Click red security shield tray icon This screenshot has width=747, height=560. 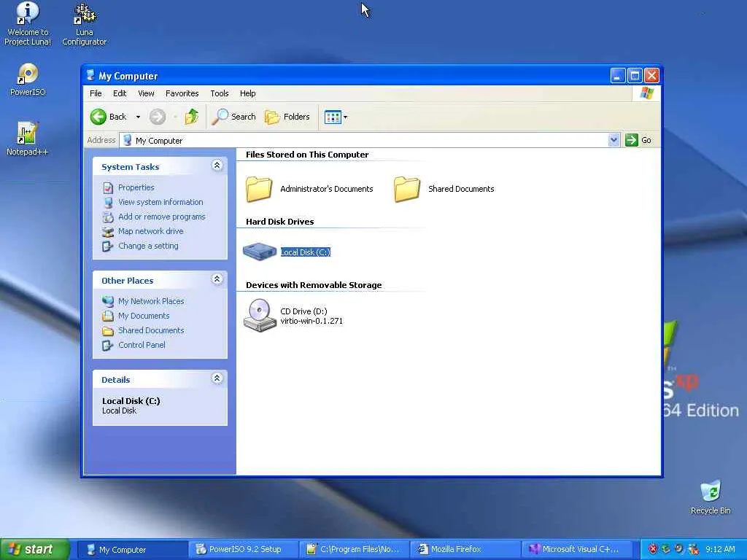pyautogui.click(x=653, y=549)
